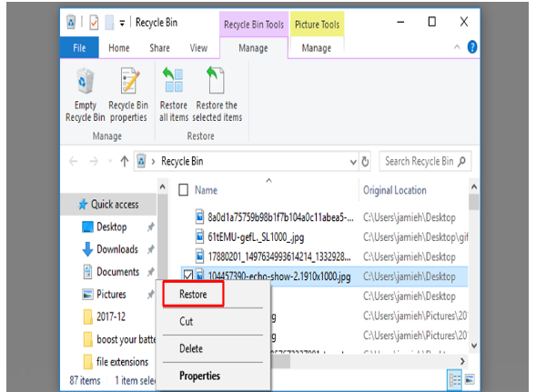Go up one folder level arrow
536x392 pixels.
[125, 161]
